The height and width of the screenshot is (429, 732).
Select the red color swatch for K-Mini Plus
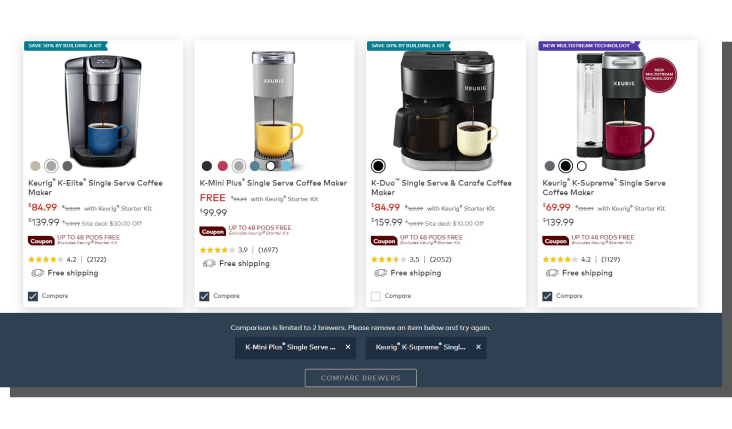pos(223,166)
